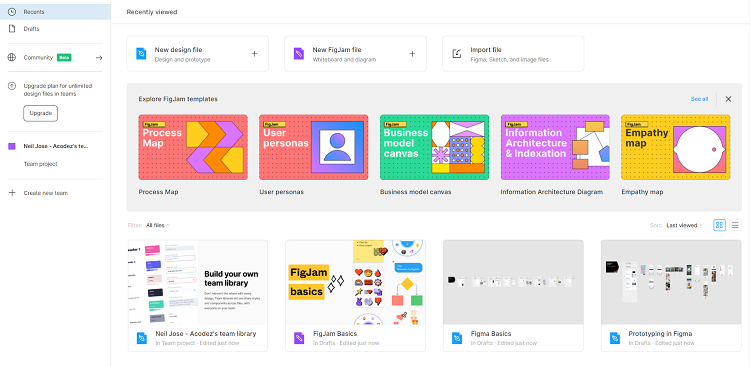Click the Drafts page icon

pyautogui.click(x=12, y=29)
